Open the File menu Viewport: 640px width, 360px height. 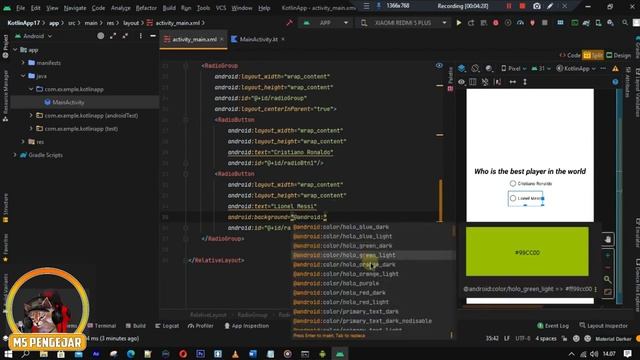(x=20, y=8)
